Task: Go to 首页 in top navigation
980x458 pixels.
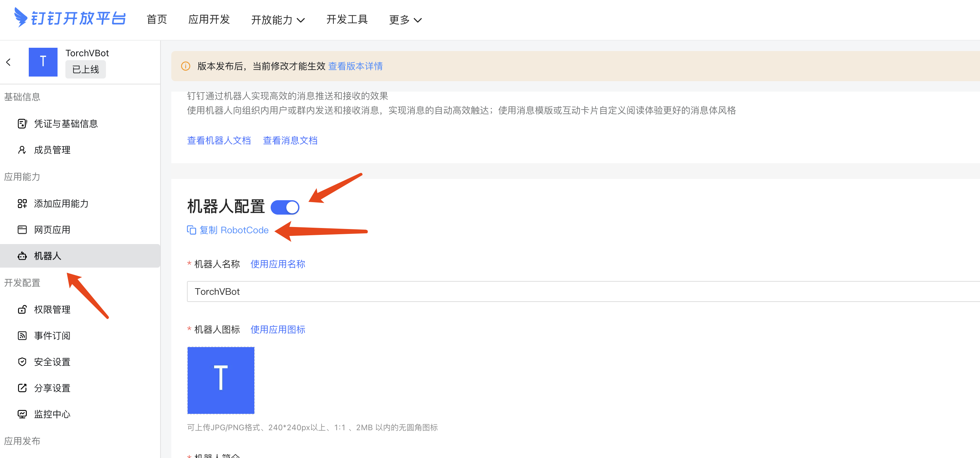Action: pos(157,19)
